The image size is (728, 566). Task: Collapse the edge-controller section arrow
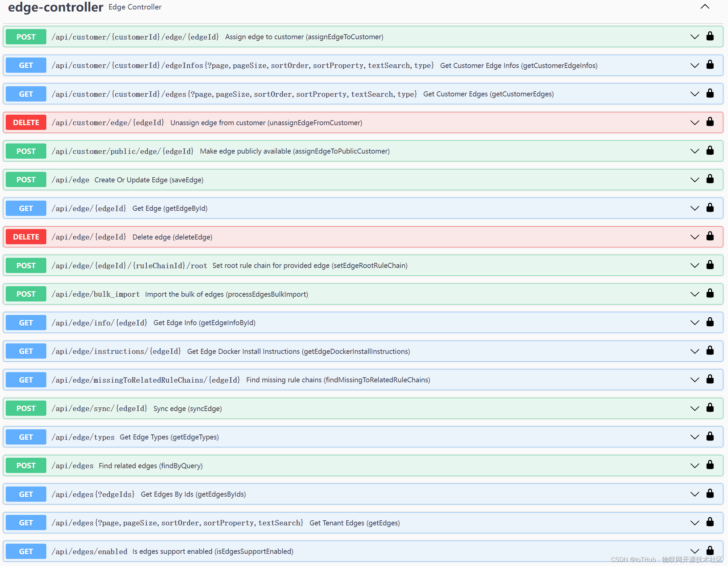point(705,7)
